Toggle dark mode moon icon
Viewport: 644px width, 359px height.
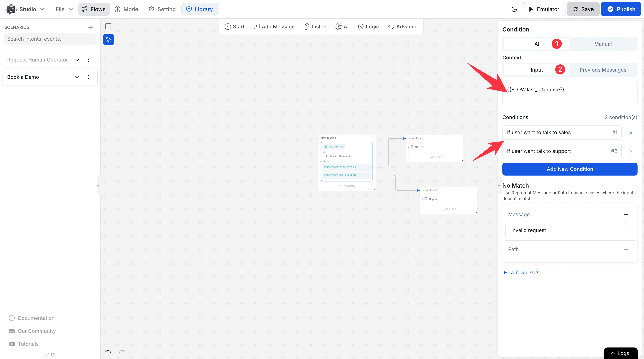click(514, 9)
